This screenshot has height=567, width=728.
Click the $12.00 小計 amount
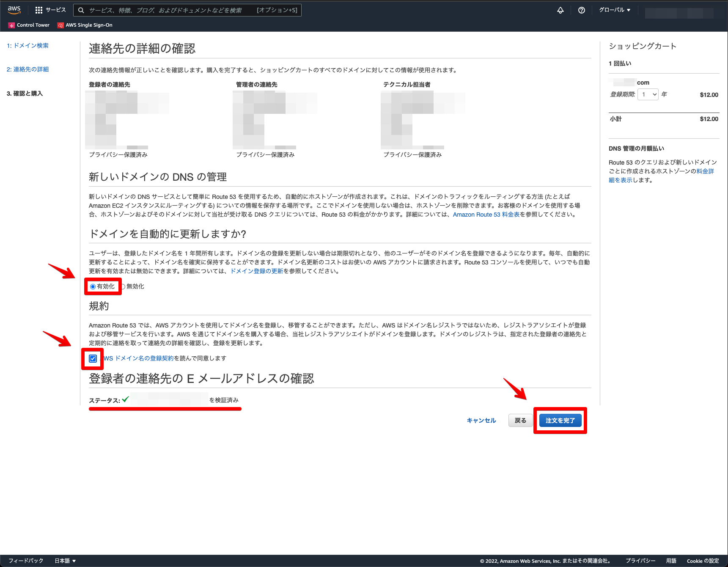coord(709,119)
